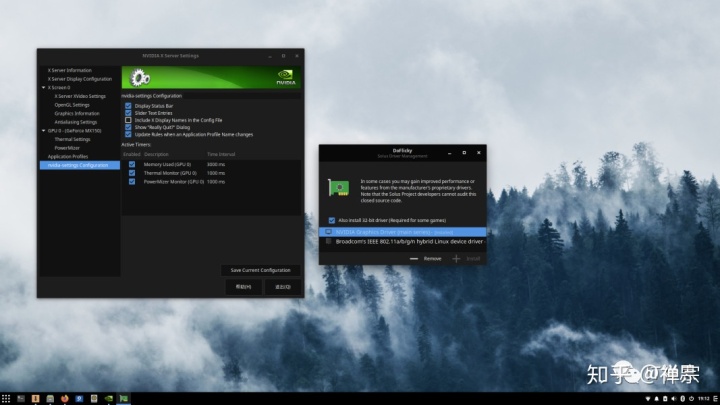Click monitor icon on NVIDIA driver row
Viewport: 720px width, 405px height.
click(x=328, y=232)
